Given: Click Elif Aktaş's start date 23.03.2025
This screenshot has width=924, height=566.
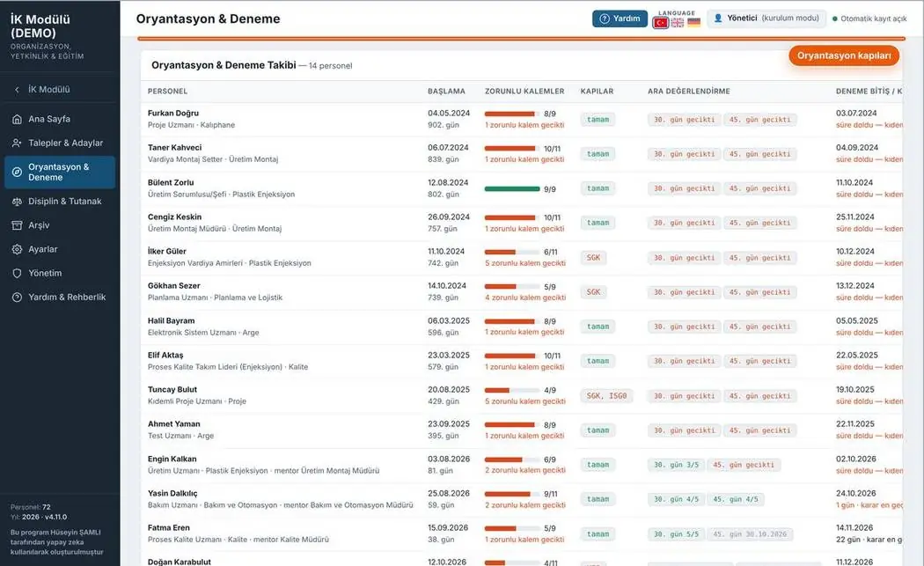Looking at the screenshot, I should coord(449,356).
